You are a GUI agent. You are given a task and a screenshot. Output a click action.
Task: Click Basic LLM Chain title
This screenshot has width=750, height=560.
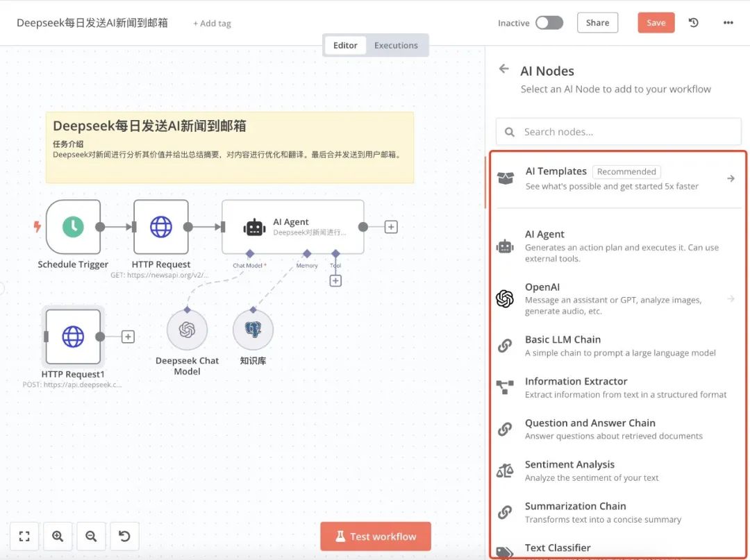562,339
